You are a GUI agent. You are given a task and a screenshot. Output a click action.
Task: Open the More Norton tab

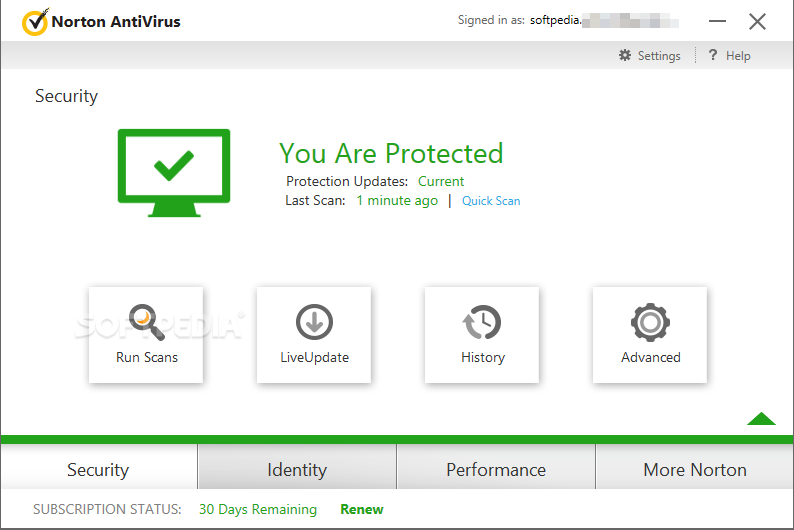point(695,467)
